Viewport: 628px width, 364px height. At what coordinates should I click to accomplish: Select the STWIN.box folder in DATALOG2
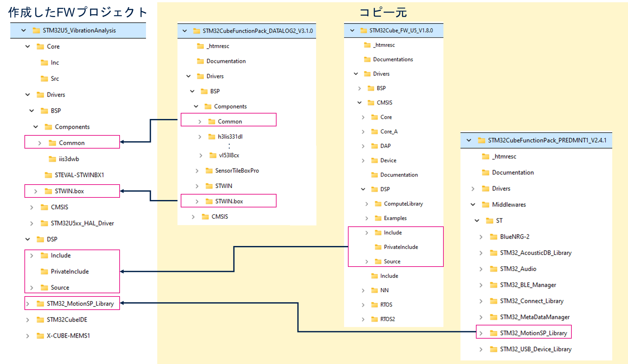point(229,201)
